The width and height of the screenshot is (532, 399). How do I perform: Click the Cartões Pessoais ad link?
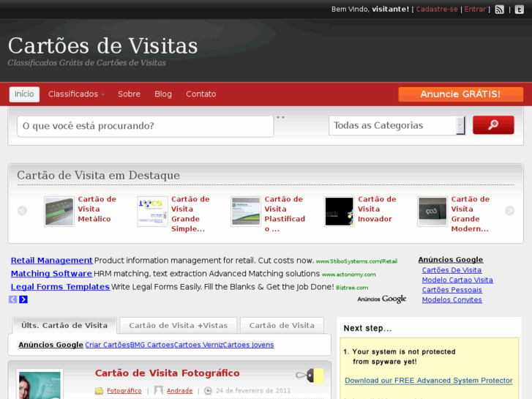(452, 290)
